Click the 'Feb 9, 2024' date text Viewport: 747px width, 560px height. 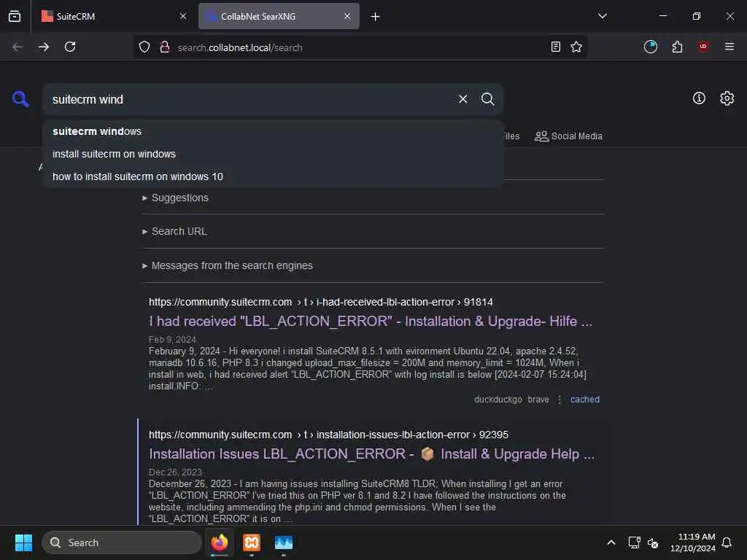(x=172, y=339)
